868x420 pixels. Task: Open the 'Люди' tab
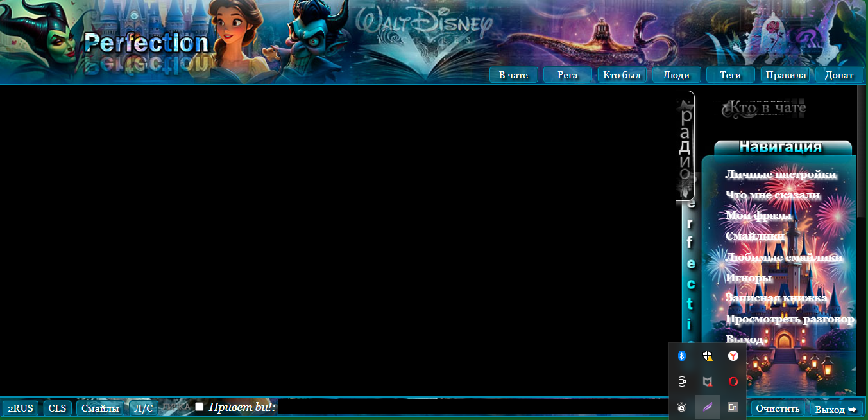(676, 75)
